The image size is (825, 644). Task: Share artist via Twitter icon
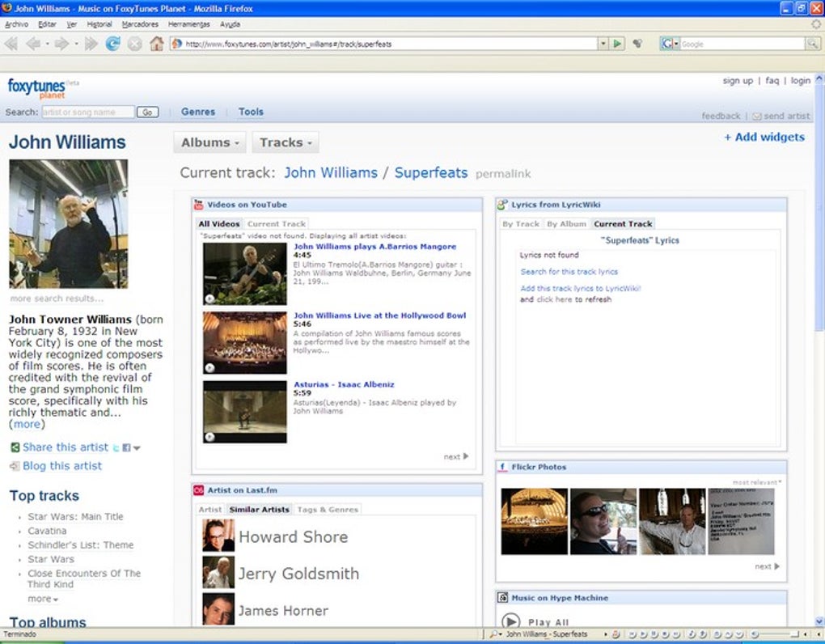click(x=116, y=447)
